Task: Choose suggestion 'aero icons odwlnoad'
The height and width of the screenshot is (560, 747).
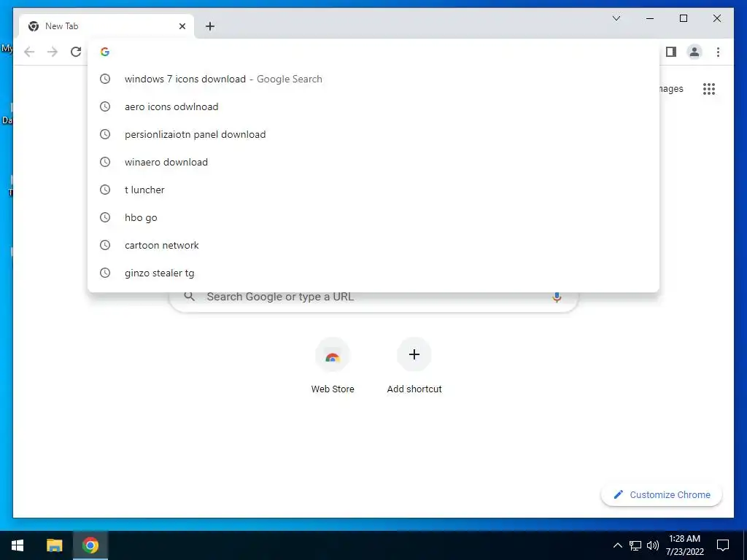Action: pyautogui.click(x=373, y=106)
